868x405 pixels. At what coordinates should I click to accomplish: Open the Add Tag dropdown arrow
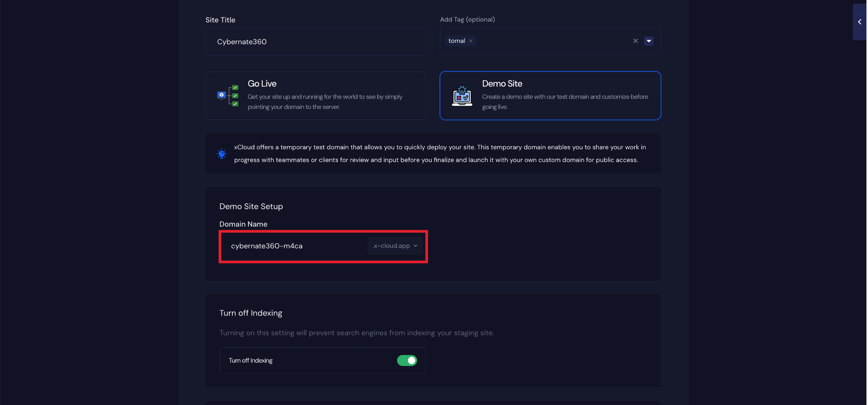coord(648,41)
